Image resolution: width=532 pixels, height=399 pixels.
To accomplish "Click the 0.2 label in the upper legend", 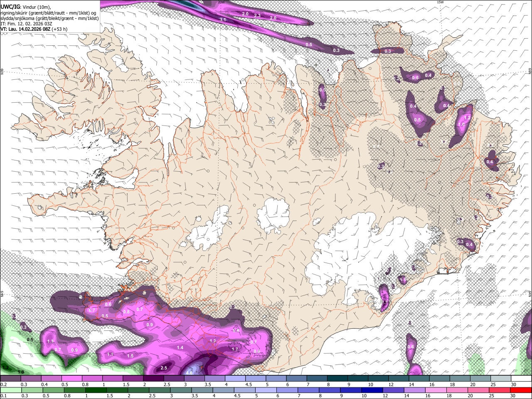I will pyautogui.click(x=4, y=384).
